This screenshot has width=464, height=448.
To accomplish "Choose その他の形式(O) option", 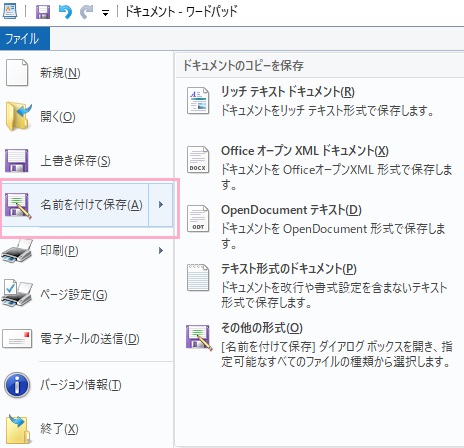I will click(x=262, y=328).
